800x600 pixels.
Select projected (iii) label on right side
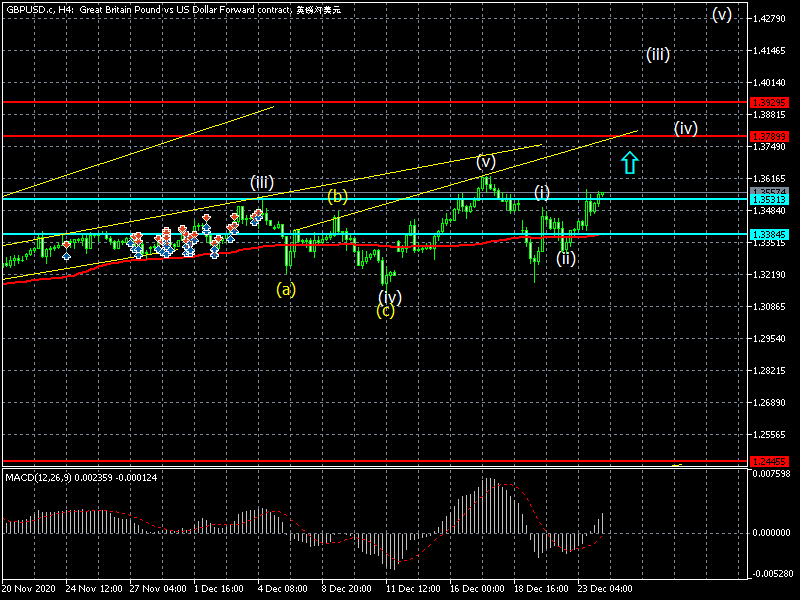657,54
